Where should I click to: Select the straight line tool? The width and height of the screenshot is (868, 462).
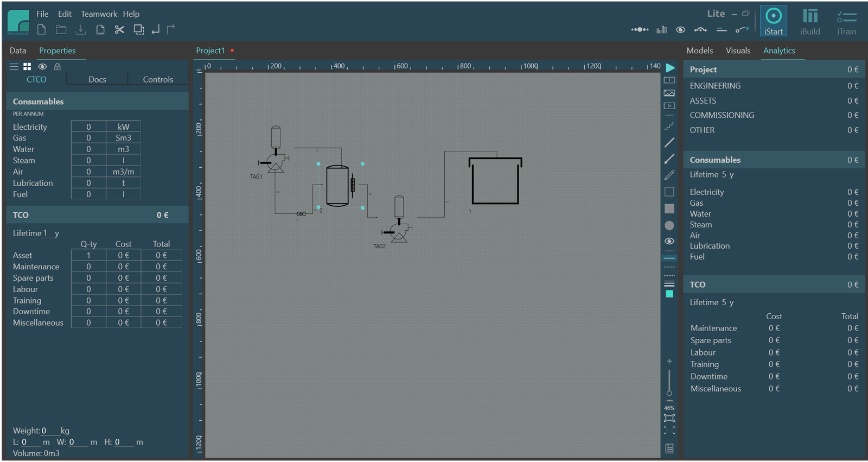669,142
